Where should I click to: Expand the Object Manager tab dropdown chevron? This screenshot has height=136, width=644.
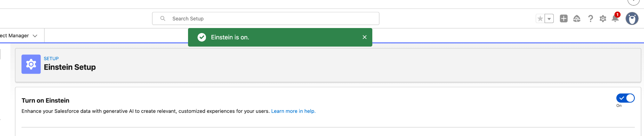(x=35, y=36)
